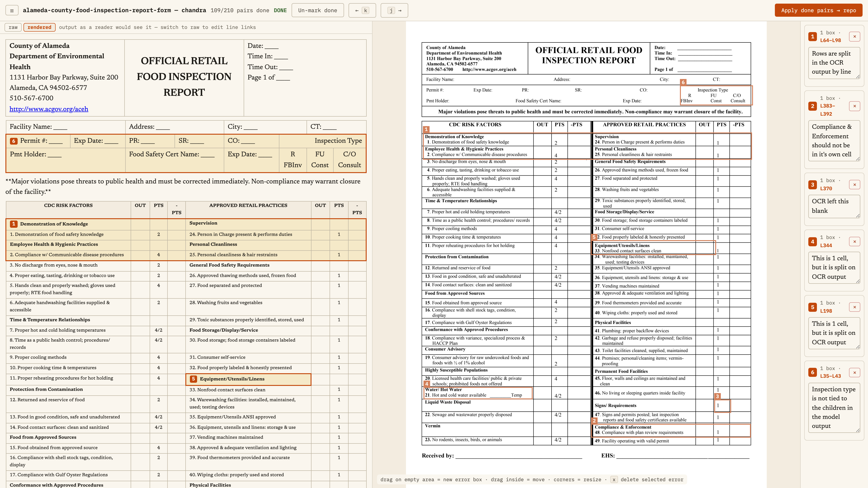Go to next pair with j arrow
Screen dimensions: 868x488
click(394, 10)
